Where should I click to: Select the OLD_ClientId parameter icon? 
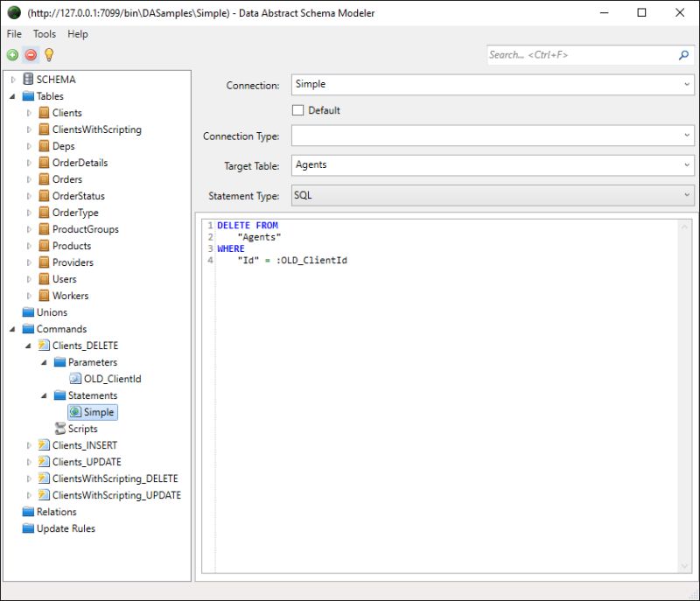(x=74, y=378)
